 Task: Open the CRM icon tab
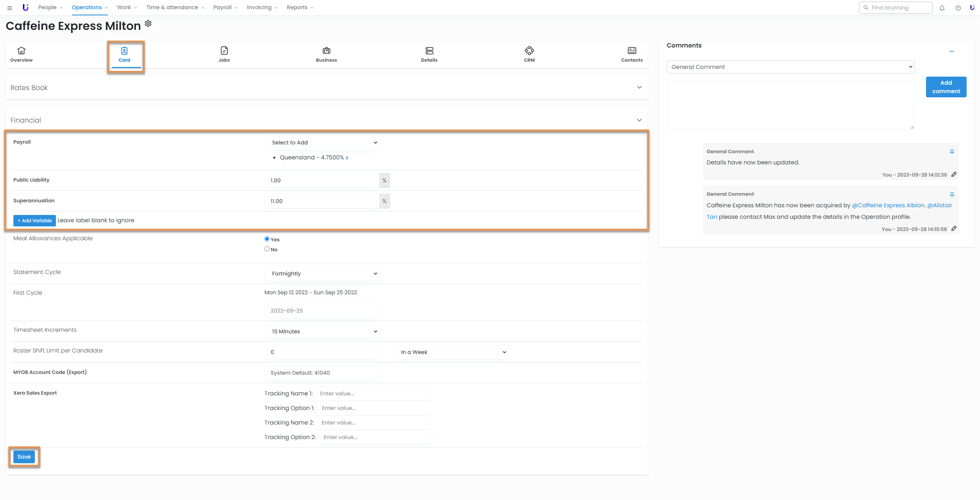(x=529, y=54)
